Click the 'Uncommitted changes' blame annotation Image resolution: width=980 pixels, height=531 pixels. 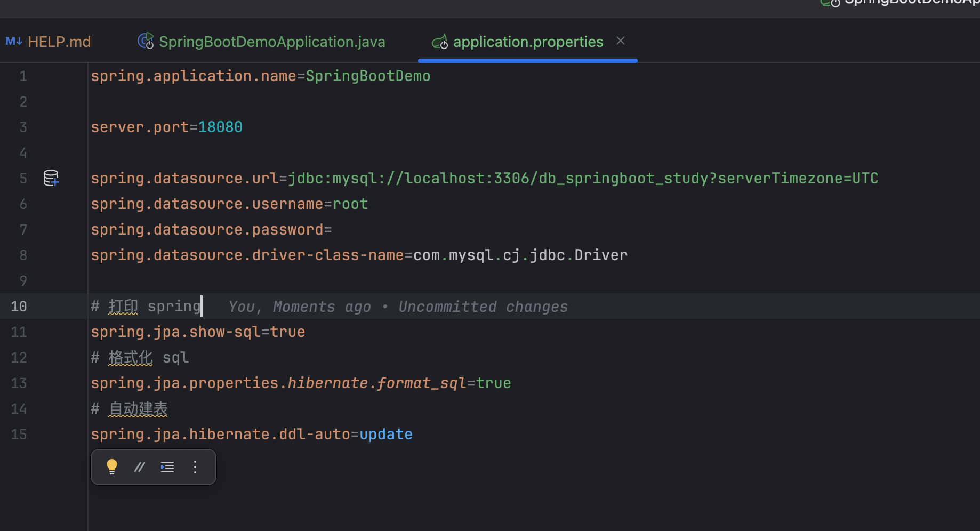tap(483, 307)
